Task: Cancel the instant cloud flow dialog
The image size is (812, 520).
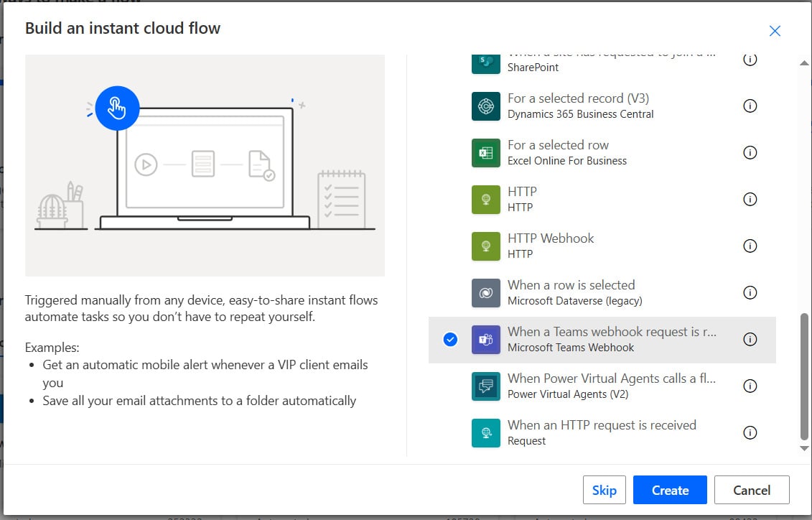Action: pyautogui.click(x=752, y=490)
